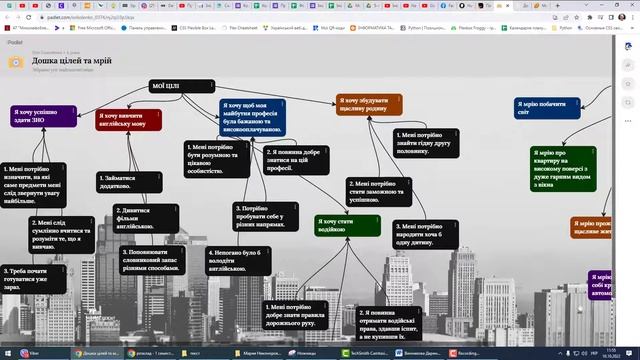Click the УКР language indicator in tray

(x=594, y=353)
